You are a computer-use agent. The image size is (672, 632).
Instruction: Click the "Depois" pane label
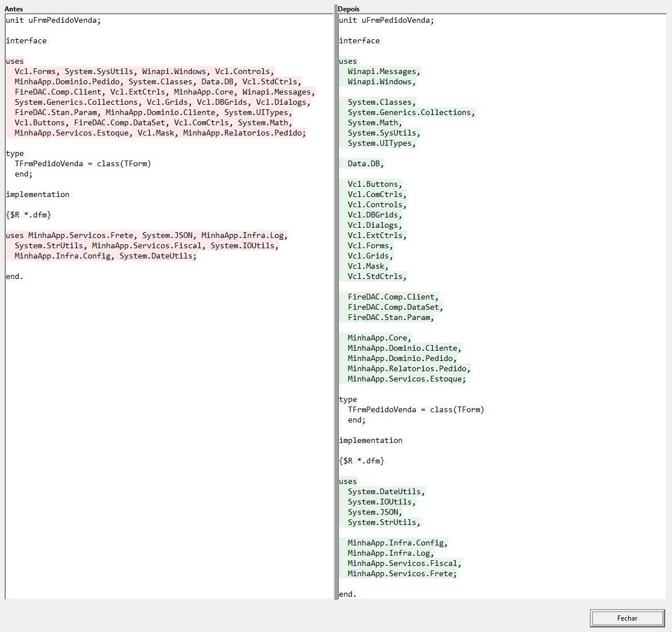349,9
